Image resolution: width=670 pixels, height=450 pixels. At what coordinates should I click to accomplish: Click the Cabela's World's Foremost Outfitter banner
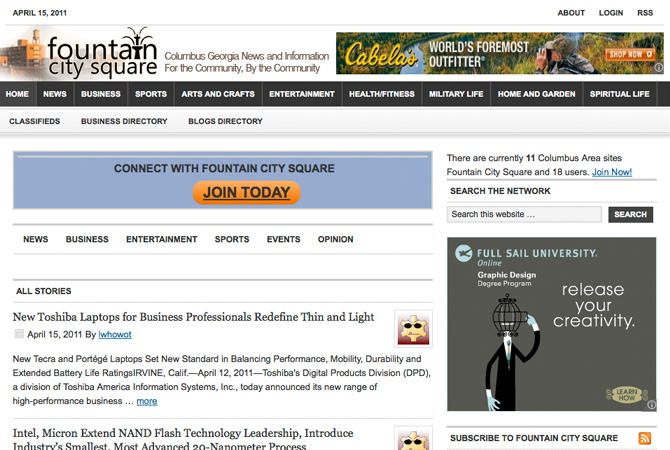(500, 53)
